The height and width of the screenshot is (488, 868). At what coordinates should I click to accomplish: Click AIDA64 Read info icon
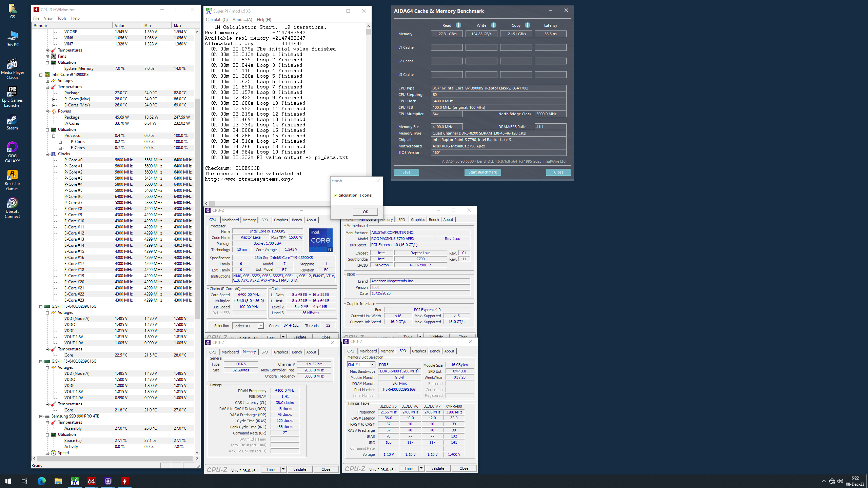coord(458,25)
